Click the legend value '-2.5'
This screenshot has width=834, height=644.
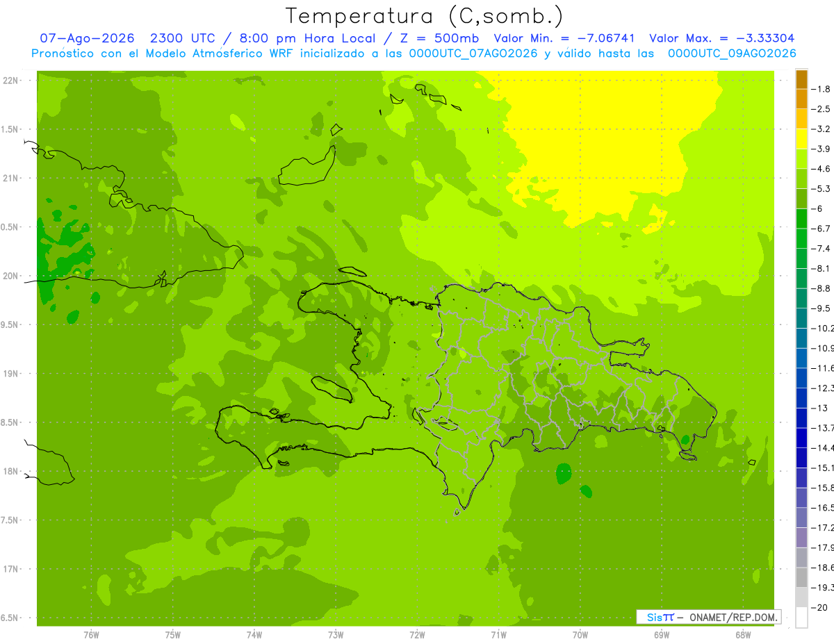pos(822,109)
